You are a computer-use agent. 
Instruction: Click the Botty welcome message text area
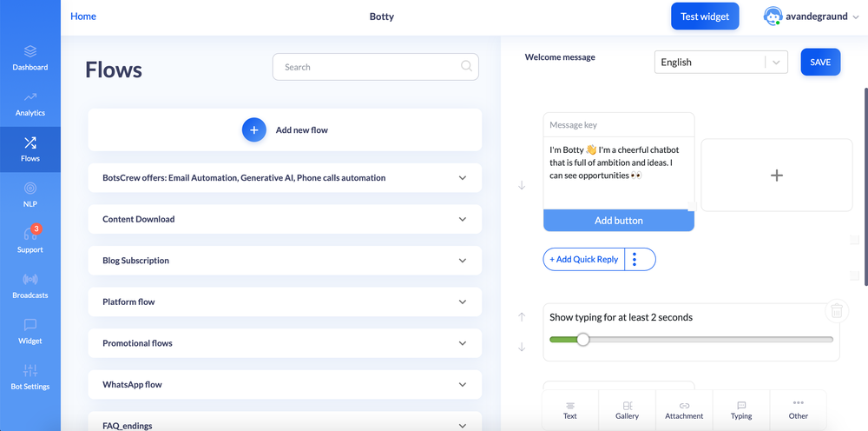pyautogui.click(x=619, y=173)
